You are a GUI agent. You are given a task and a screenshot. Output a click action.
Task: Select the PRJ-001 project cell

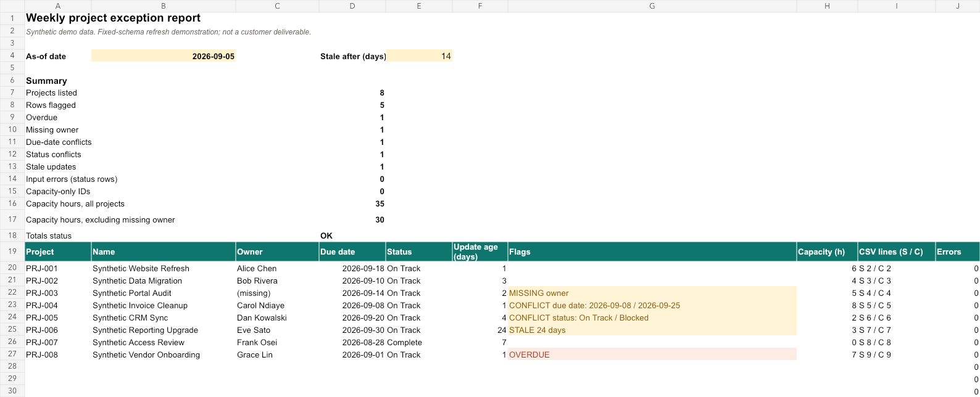(58, 268)
